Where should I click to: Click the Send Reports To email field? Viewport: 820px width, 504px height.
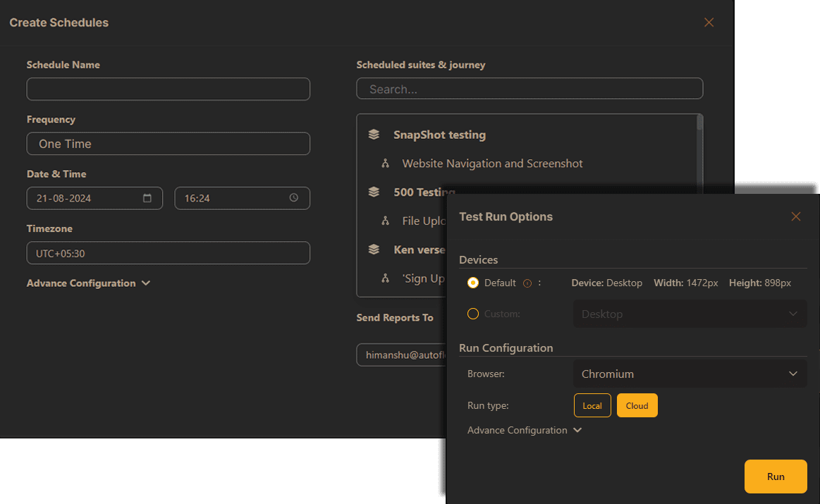pos(402,355)
